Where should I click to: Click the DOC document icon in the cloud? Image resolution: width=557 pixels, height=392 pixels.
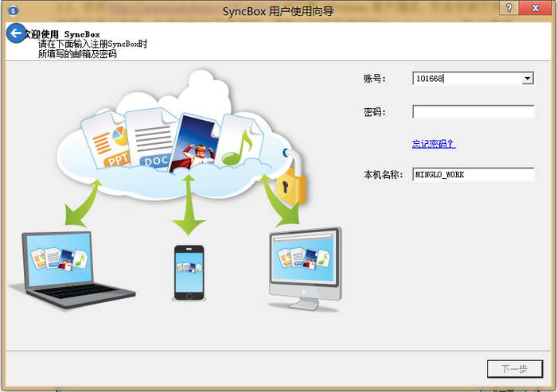(x=150, y=138)
